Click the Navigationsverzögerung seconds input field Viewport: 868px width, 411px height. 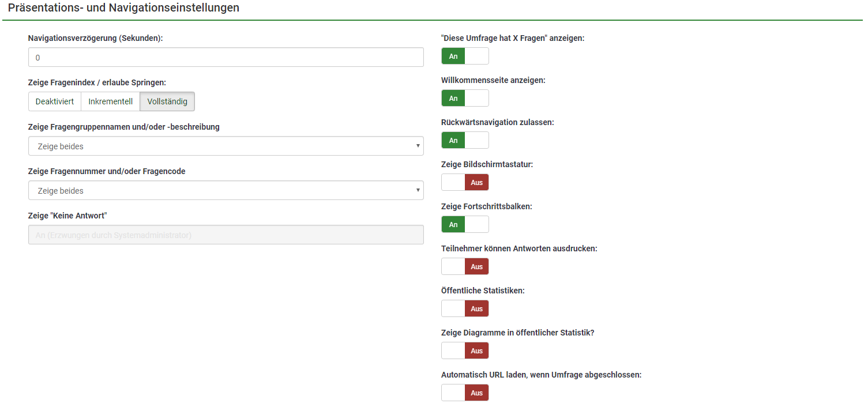tap(226, 58)
